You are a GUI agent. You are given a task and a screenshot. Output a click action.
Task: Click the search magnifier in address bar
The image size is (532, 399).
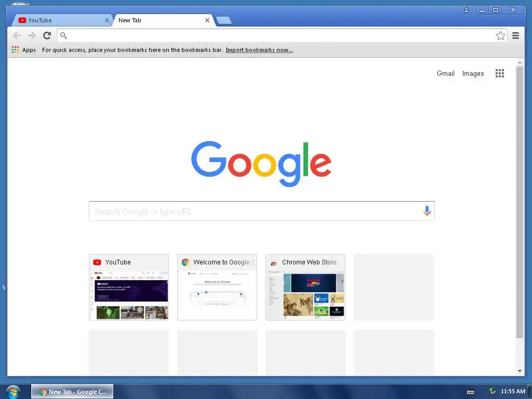63,35
